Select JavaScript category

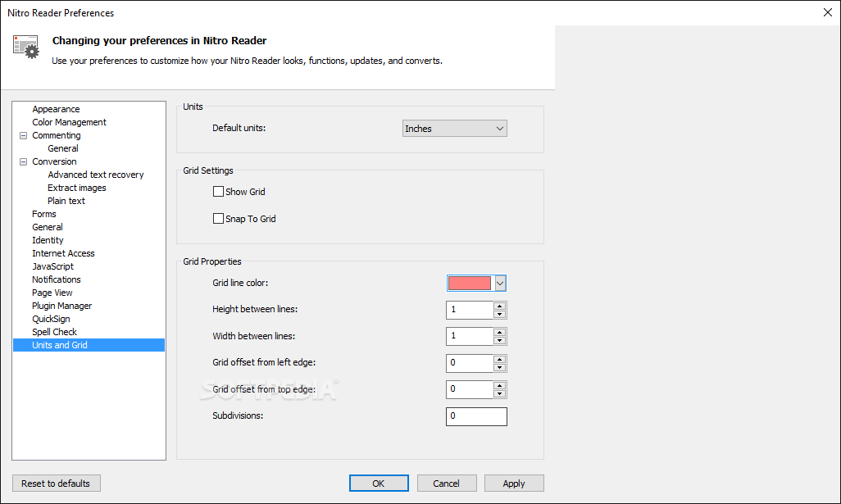pyautogui.click(x=52, y=266)
